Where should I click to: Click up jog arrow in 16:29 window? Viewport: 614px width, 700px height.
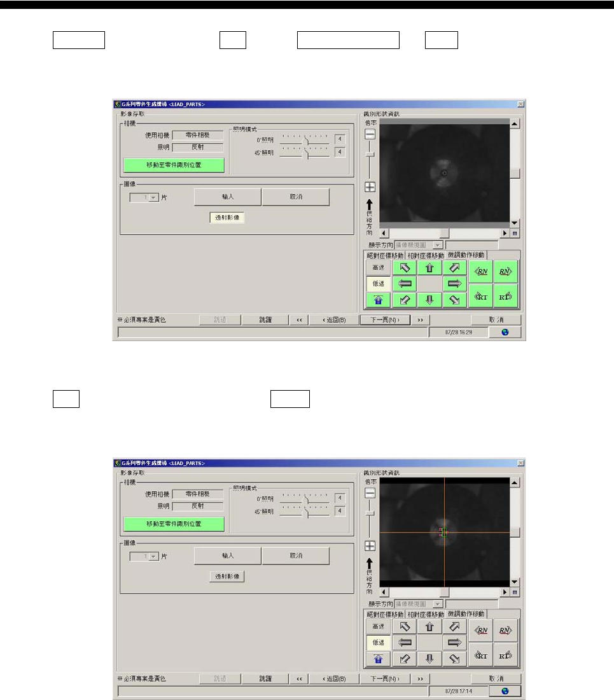coord(429,268)
